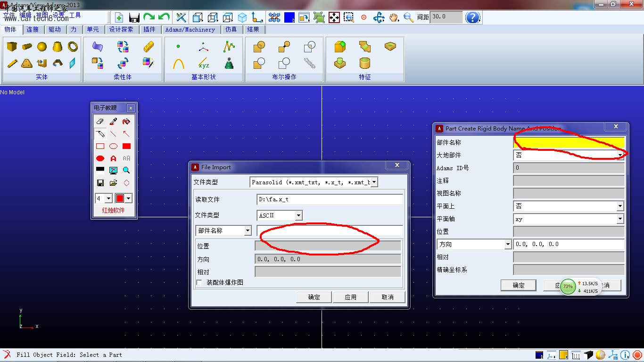644x362 pixels.
Task: Click the xyz Spline icon
Action: click(204, 63)
